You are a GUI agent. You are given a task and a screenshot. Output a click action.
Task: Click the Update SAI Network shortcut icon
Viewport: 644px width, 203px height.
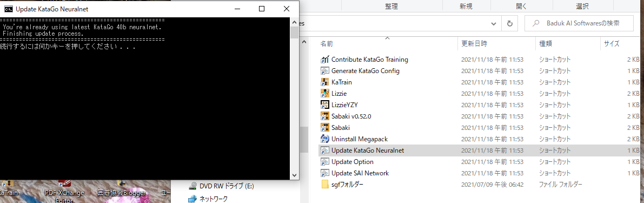click(x=325, y=173)
